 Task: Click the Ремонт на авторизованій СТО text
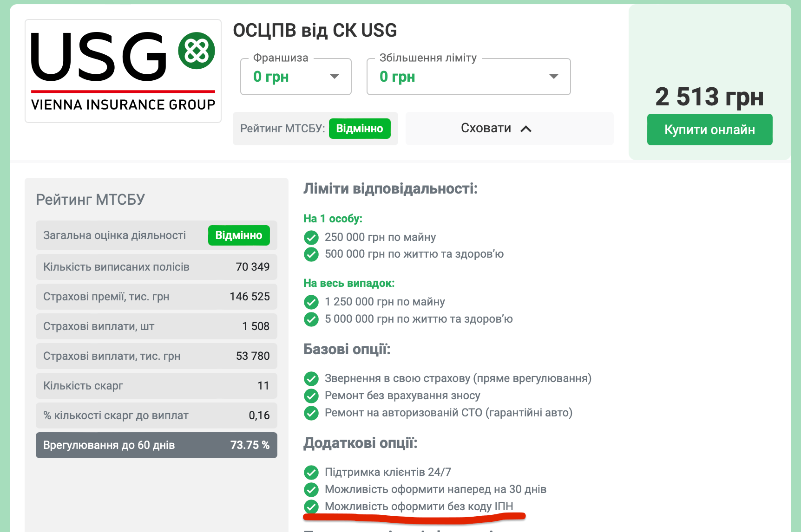point(448,413)
